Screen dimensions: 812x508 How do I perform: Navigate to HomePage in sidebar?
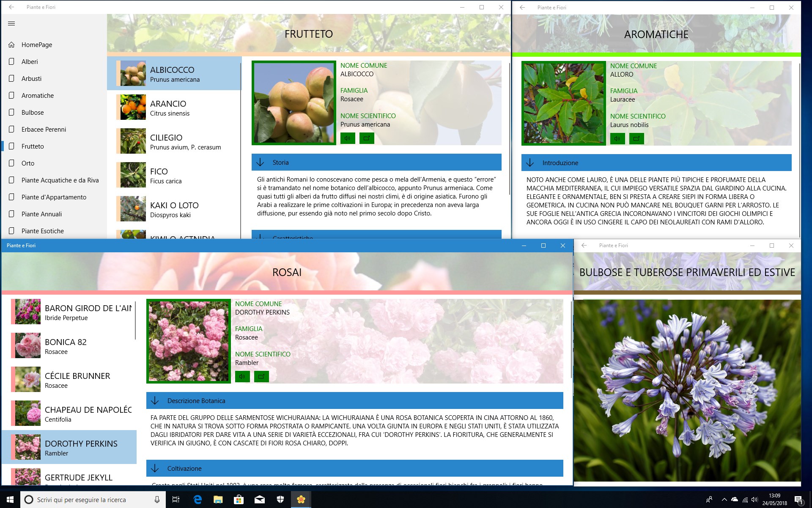tap(37, 45)
